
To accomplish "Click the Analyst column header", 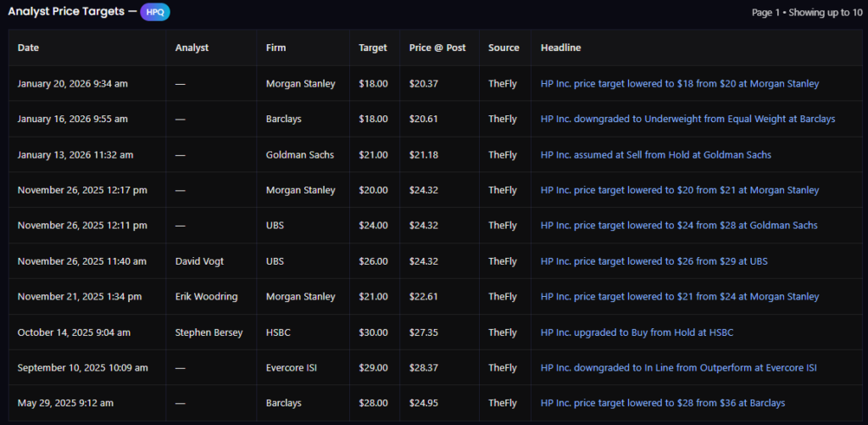I will [192, 48].
